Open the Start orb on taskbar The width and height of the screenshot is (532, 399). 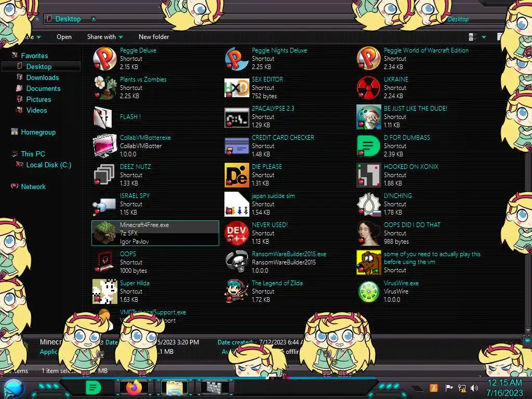(13, 389)
